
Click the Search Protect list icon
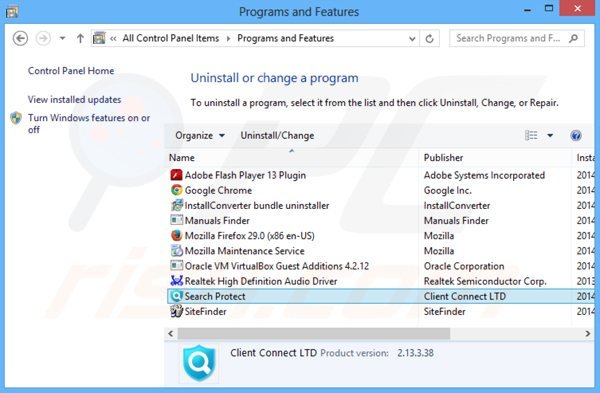(x=176, y=296)
